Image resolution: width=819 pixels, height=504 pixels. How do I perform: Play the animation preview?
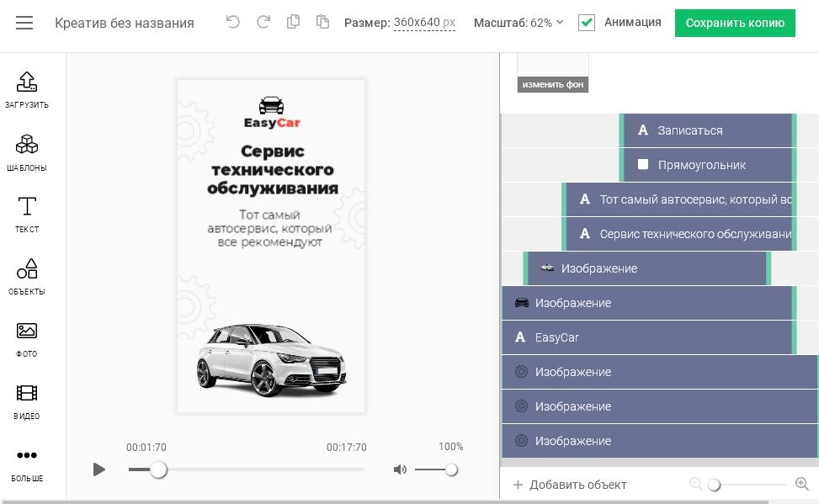(99, 470)
